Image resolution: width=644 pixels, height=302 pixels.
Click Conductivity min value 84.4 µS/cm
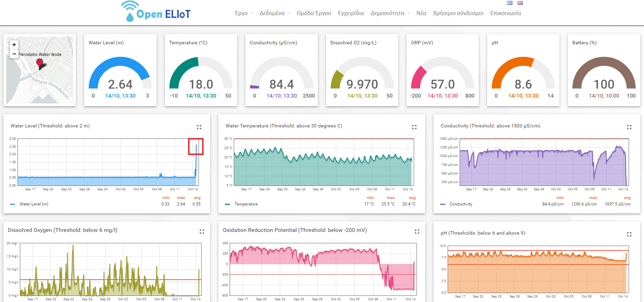pos(553,204)
